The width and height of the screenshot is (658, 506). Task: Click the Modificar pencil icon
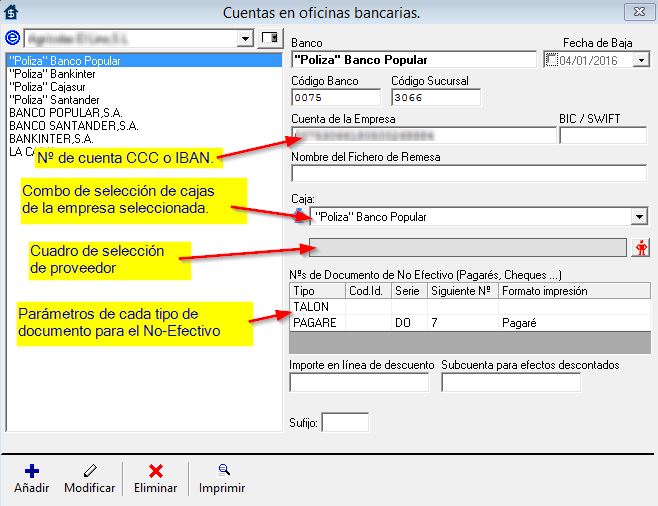click(89, 470)
